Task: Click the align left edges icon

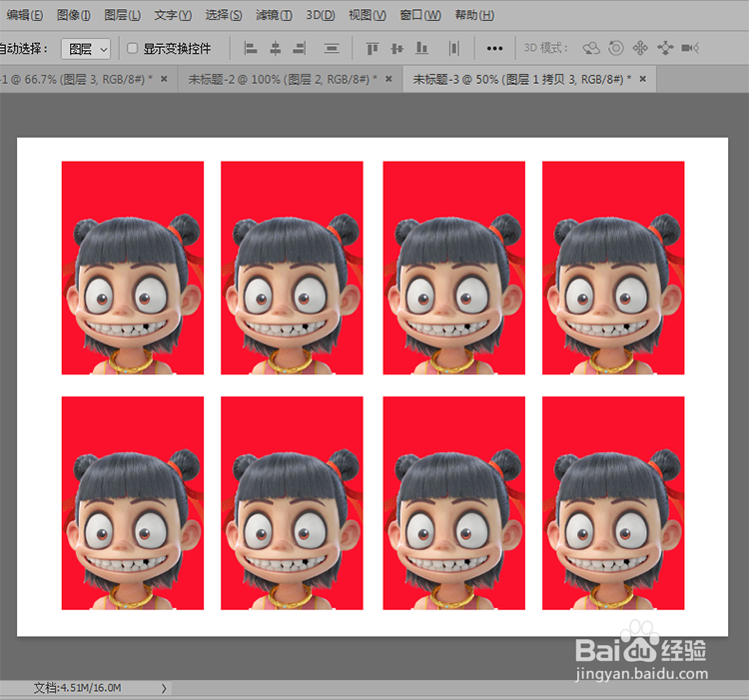Action: pyautogui.click(x=251, y=48)
